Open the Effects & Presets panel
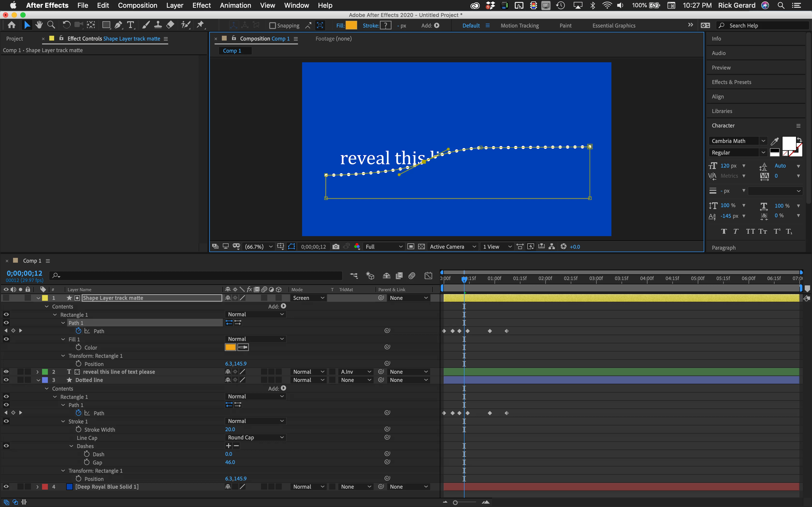 tap(731, 82)
